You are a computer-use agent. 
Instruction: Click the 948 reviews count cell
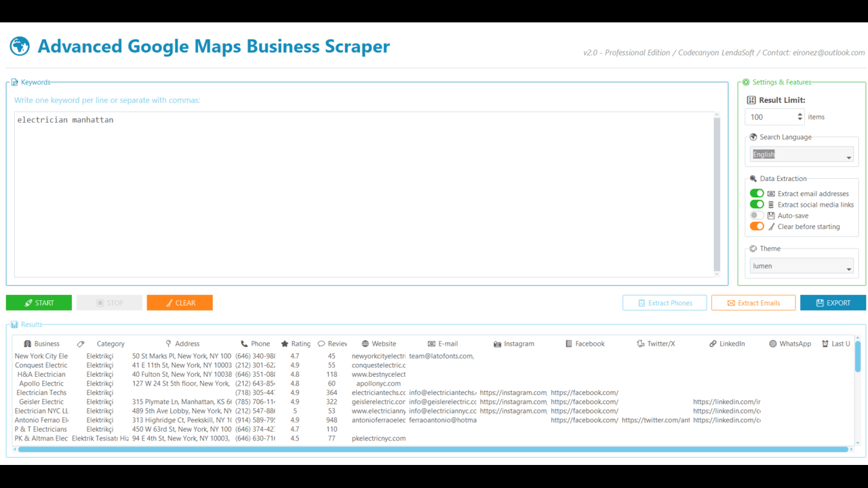coord(332,420)
